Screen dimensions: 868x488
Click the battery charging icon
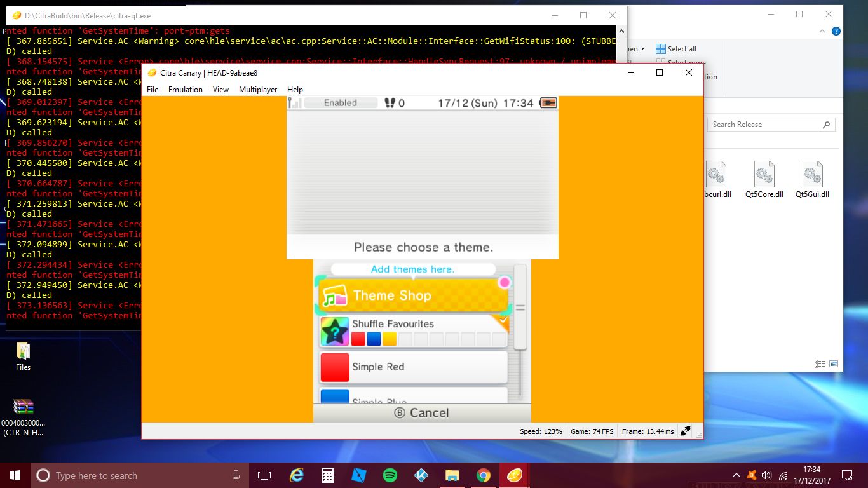point(548,103)
